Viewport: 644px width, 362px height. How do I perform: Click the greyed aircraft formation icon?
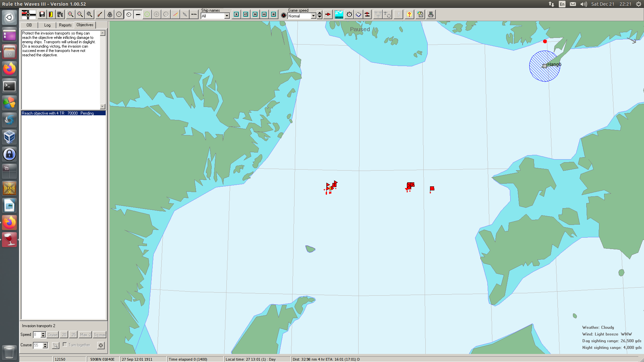[x=378, y=14]
